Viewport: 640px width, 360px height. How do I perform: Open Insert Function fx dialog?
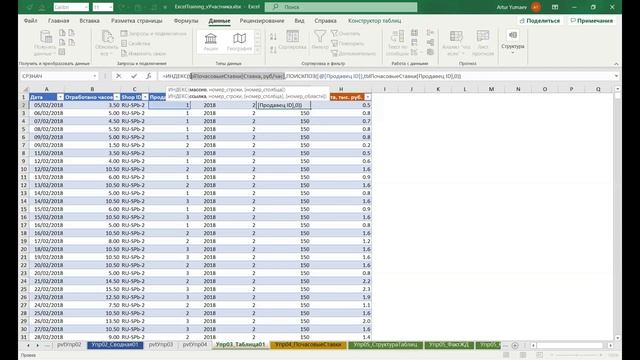point(149,76)
